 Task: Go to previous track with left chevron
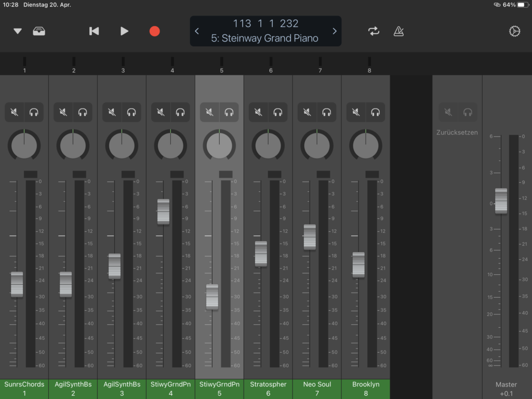click(x=197, y=31)
